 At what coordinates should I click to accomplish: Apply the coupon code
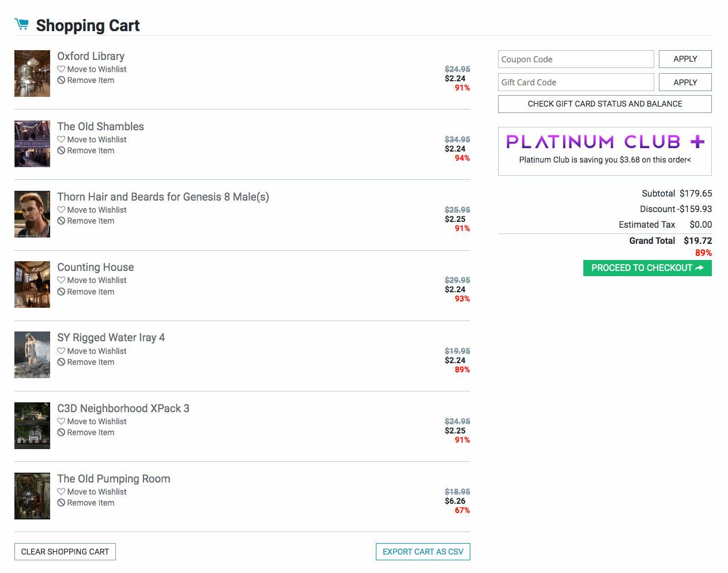(x=685, y=59)
